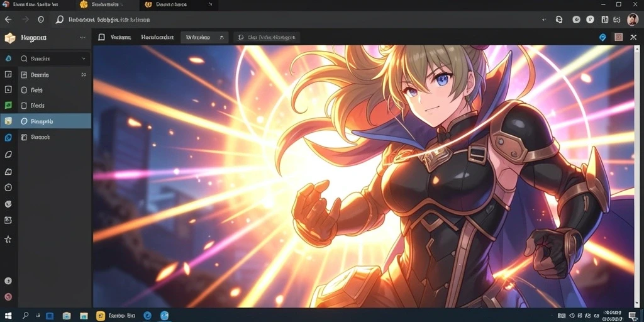
Task: Click the box icon in the sidebar header
Action: tap(9, 38)
